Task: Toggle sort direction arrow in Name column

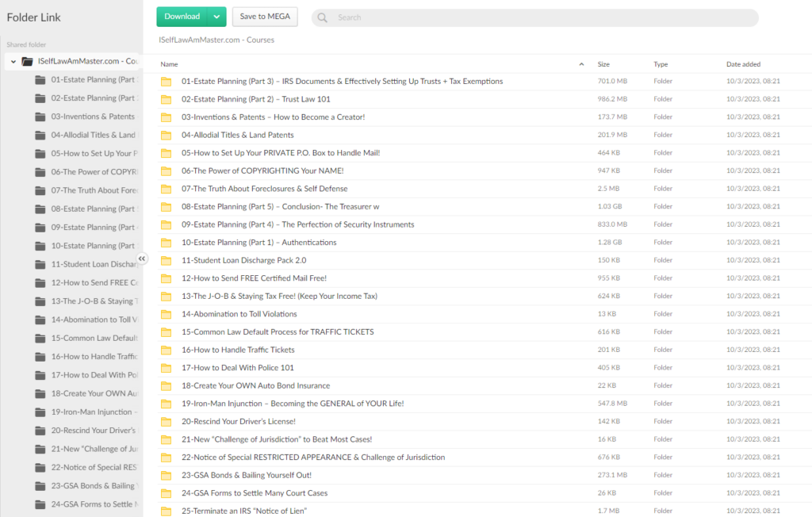Action: point(581,64)
